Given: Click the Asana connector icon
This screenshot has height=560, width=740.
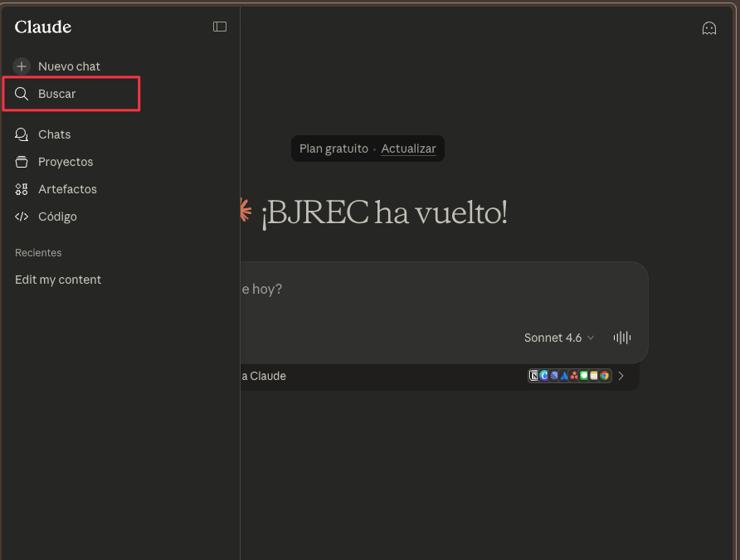Looking at the screenshot, I should coord(574,376).
